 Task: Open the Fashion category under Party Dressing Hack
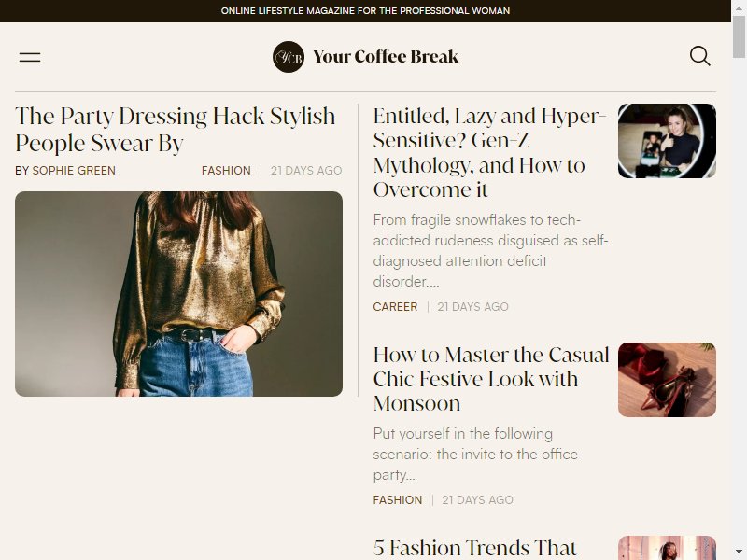pos(226,171)
